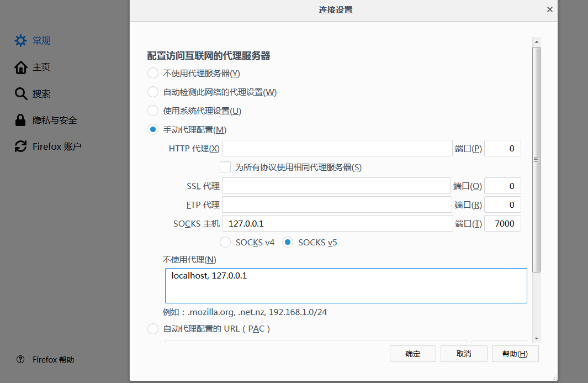Open the 主页 home icon in sidebar

point(20,67)
